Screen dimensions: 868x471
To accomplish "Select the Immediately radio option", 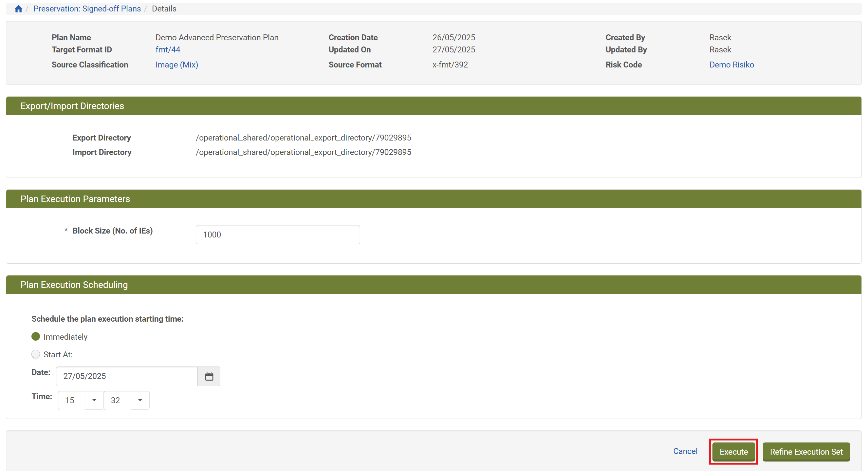I will [x=36, y=336].
